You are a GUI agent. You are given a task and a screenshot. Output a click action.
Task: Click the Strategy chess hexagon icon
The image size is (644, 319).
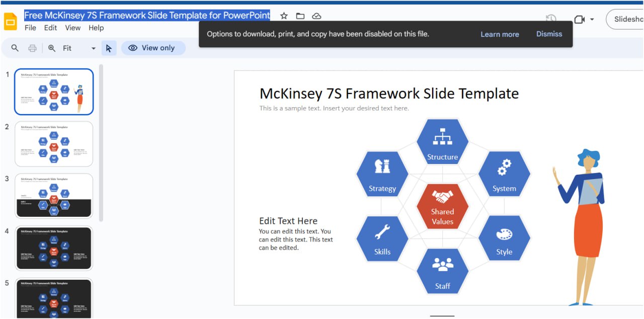click(382, 174)
